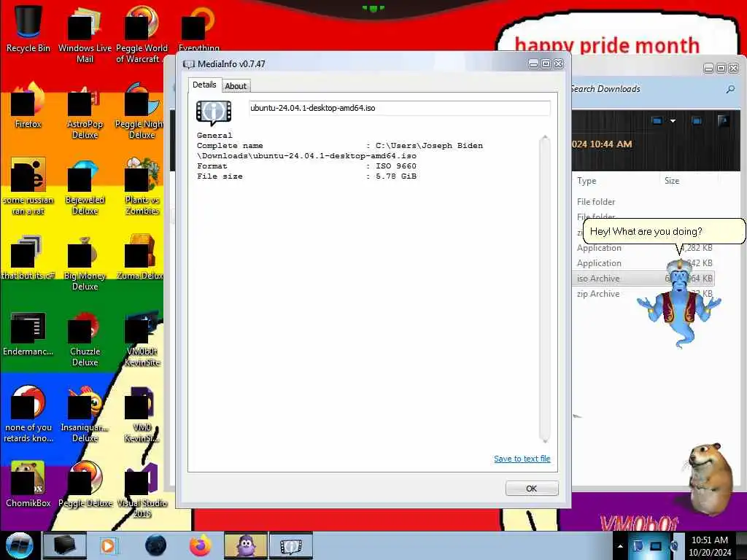
Task: Click the Type column header in Explorer
Action: pos(587,181)
